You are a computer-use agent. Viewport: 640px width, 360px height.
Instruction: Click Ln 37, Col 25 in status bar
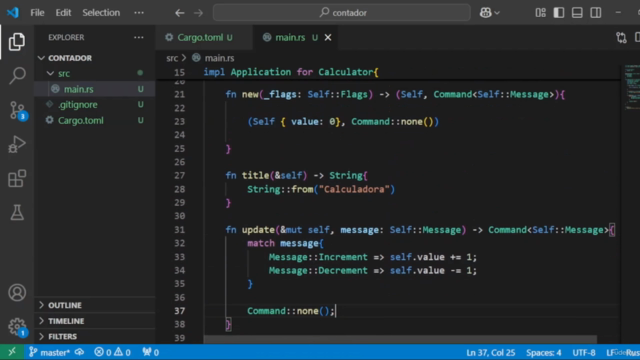coord(491,352)
